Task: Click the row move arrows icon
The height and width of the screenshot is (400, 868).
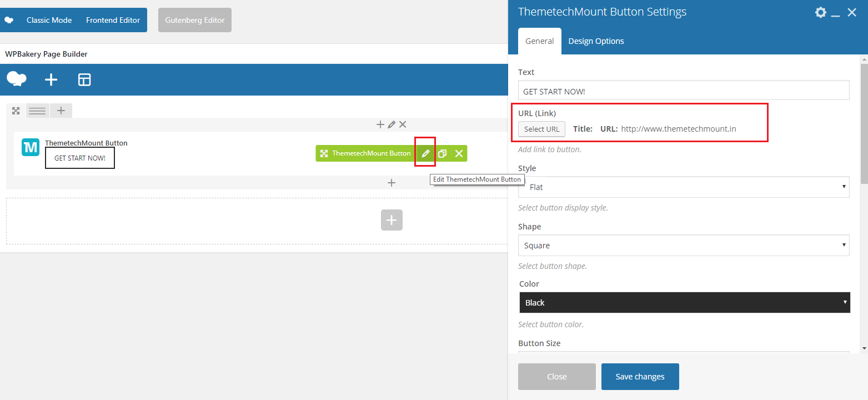Action: 16,111
